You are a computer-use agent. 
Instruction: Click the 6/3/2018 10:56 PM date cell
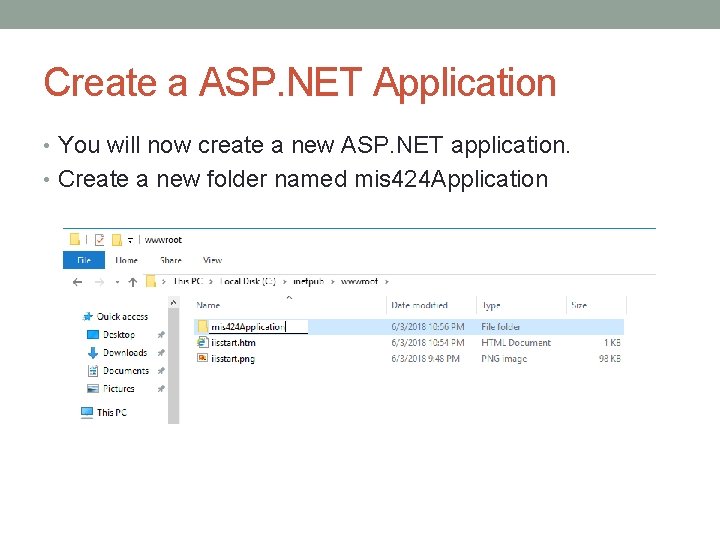428,326
